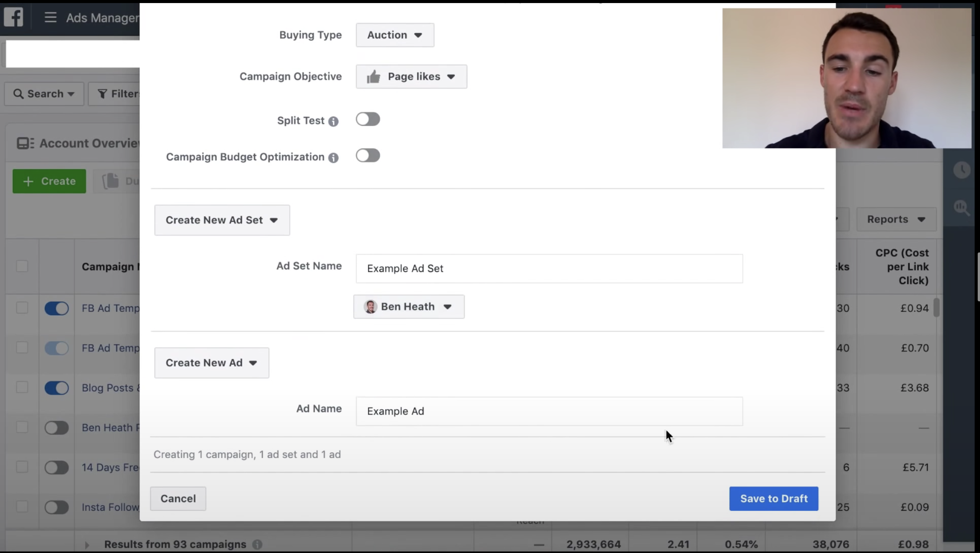Screen dimensions: 980x553
Task: Click the clock icon in right sidebar
Action: tap(961, 170)
